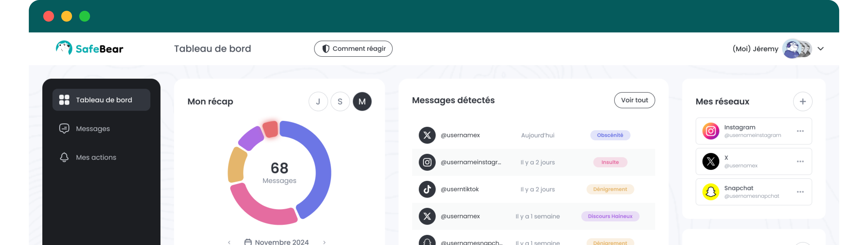The height and width of the screenshot is (245, 868).
Task: Open options menu for X network
Action: (x=800, y=161)
